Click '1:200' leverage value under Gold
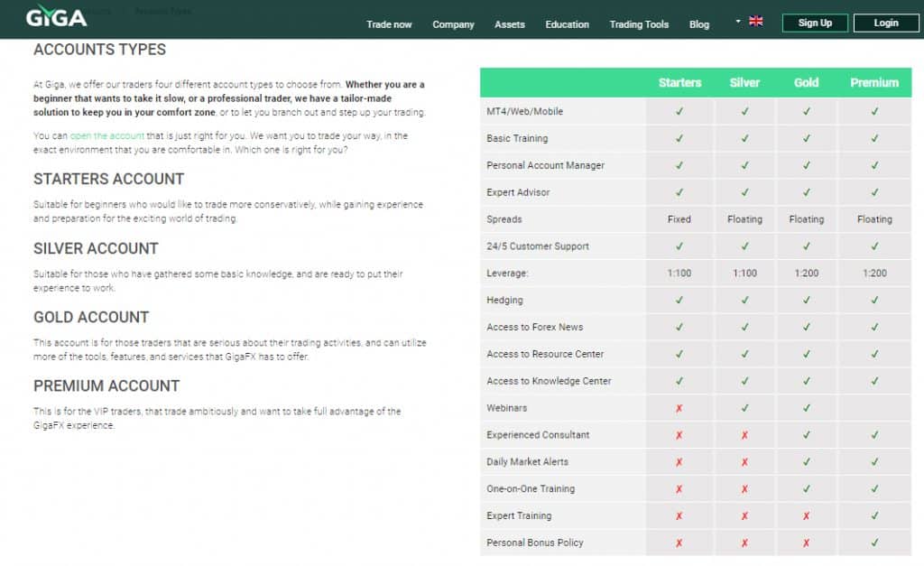Image resolution: width=924 pixels, height=566 pixels. click(806, 273)
